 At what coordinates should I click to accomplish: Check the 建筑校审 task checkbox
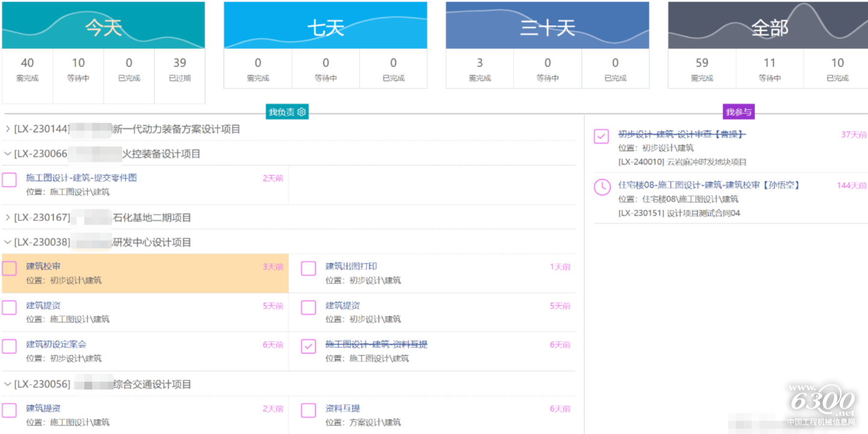(9, 268)
